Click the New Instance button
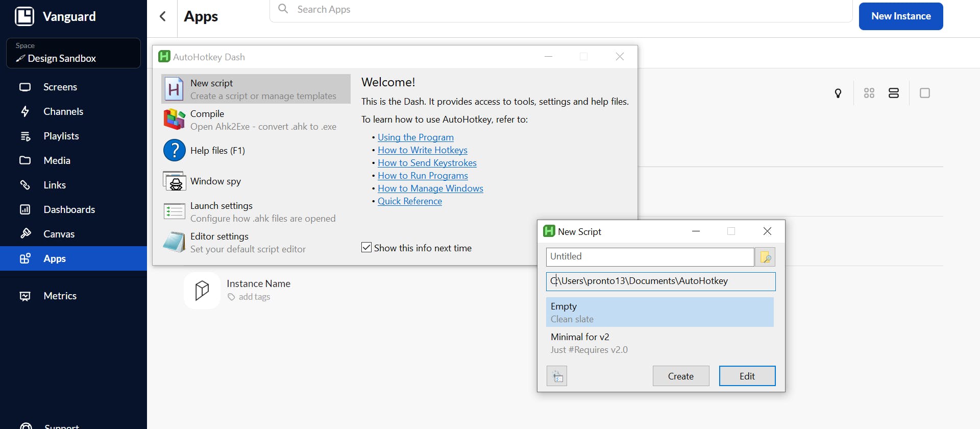 click(x=901, y=16)
